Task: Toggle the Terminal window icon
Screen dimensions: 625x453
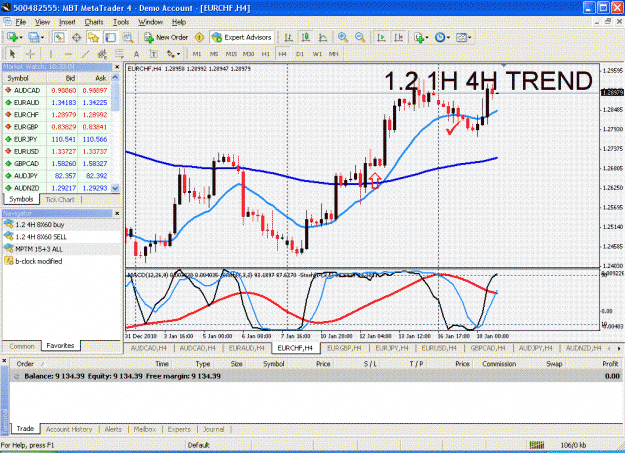Action: pos(110,37)
